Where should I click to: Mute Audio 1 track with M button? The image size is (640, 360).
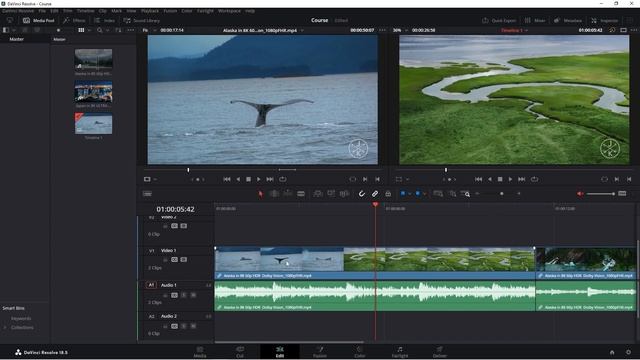(x=193, y=295)
